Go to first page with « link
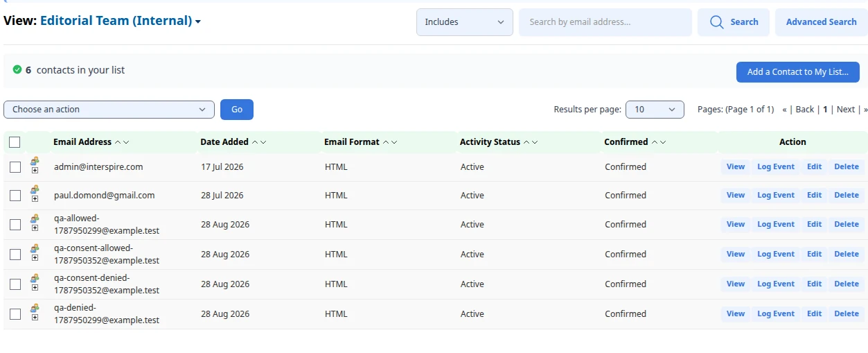 click(784, 110)
